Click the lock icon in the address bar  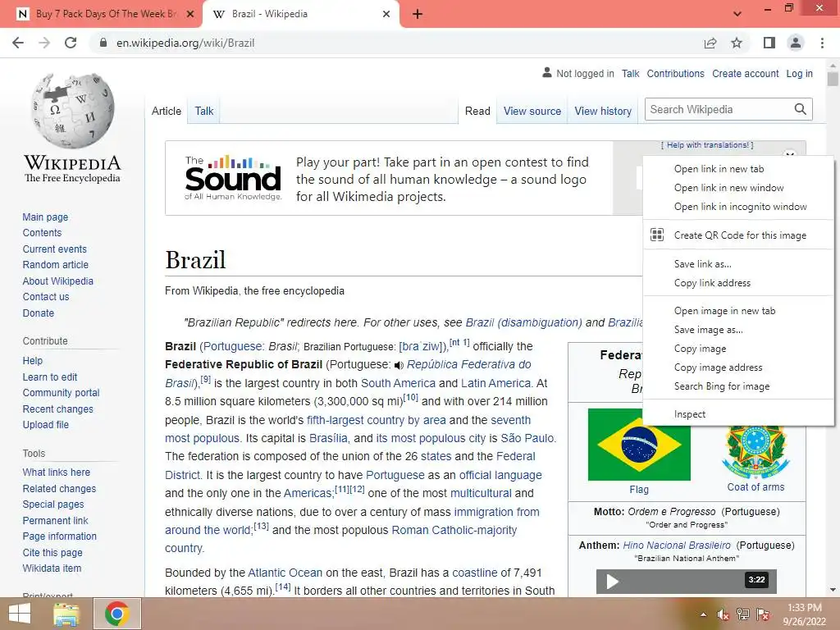[x=103, y=43]
